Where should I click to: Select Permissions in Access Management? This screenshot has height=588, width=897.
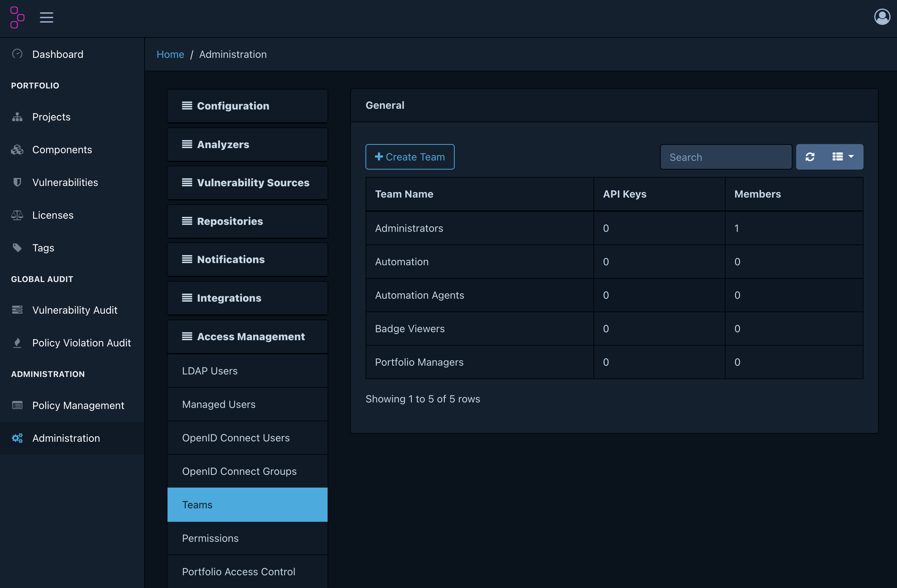click(210, 538)
